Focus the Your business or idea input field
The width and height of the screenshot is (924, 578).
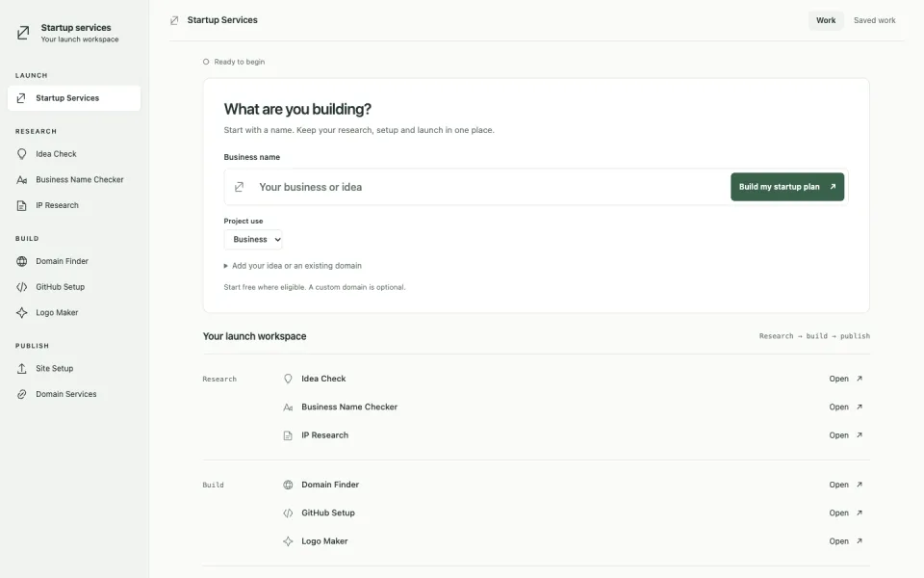489,187
